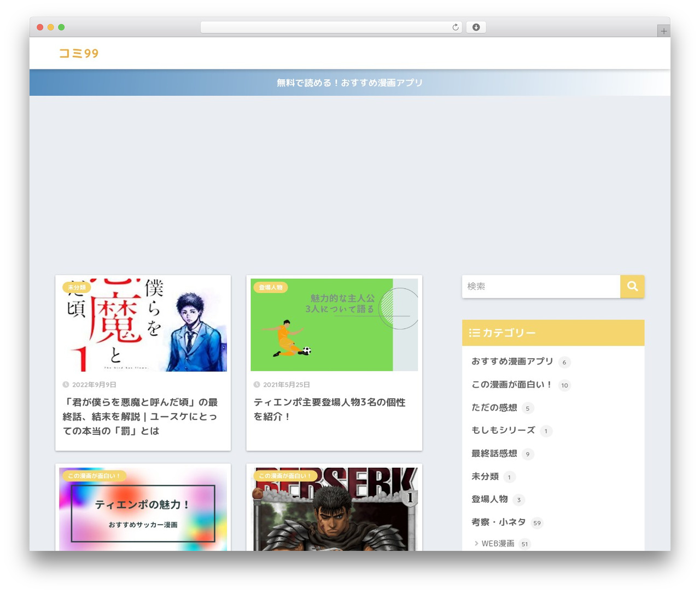700x593 pixels.
Task: Focus the 検索 search field
Action: point(541,286)
